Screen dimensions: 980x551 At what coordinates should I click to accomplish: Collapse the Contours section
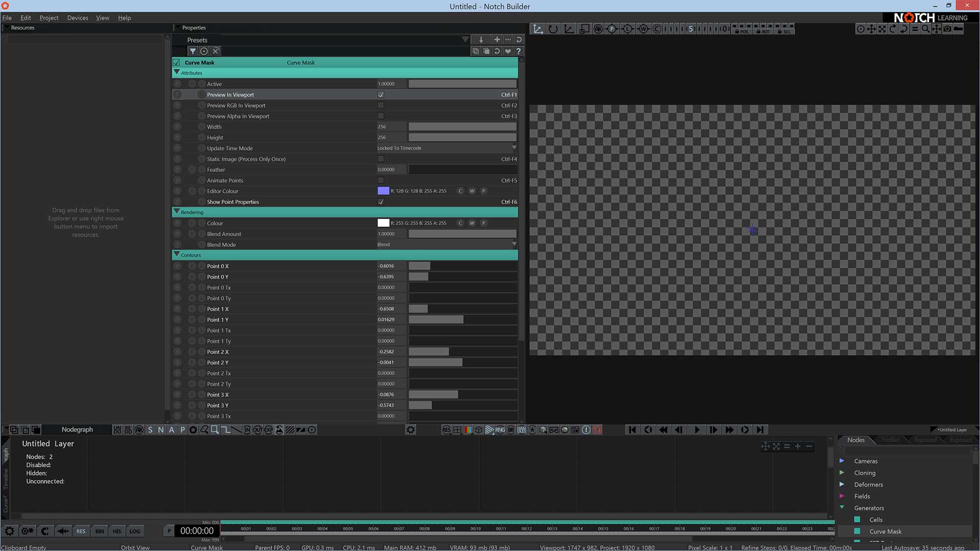coord(177,255)
